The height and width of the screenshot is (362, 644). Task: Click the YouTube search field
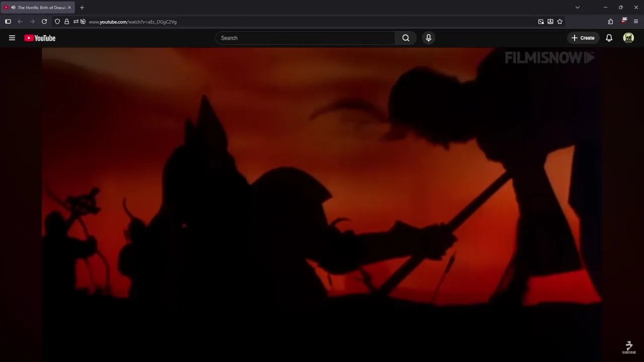coord(305,38)
